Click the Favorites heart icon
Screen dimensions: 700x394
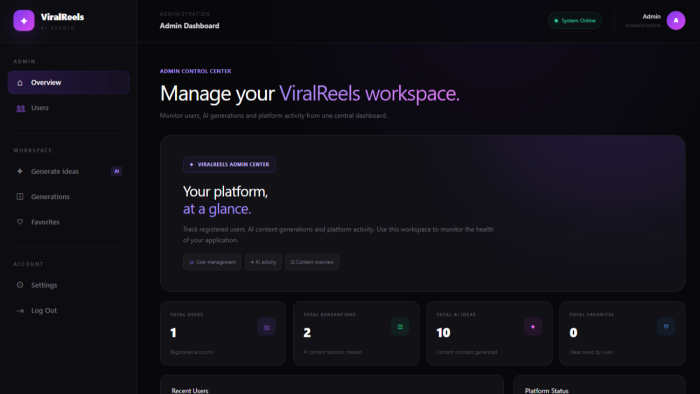coord(20,222)
